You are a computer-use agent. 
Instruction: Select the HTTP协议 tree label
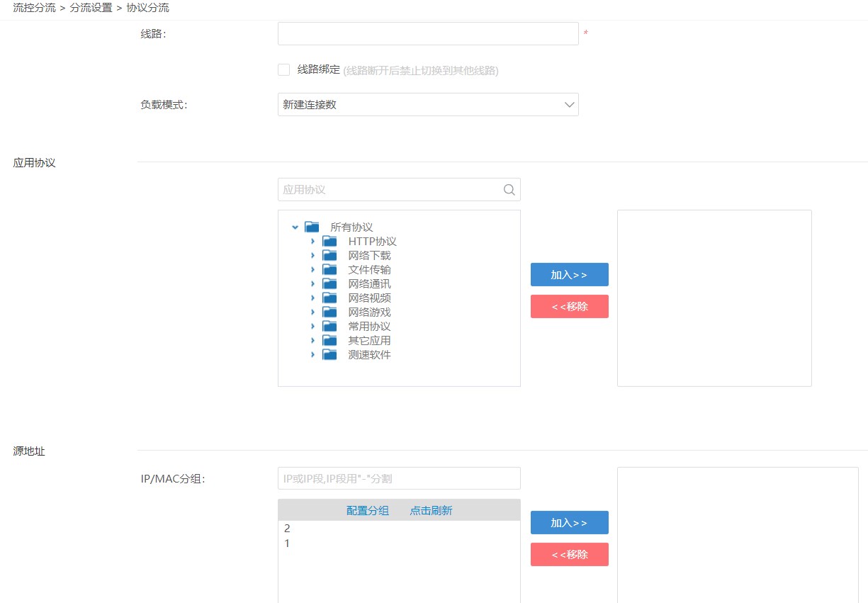coord(373,242)
